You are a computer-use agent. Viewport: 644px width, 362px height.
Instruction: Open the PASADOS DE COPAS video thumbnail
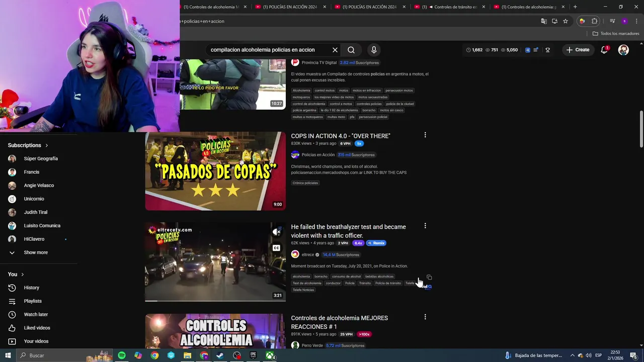pos(215,171)
